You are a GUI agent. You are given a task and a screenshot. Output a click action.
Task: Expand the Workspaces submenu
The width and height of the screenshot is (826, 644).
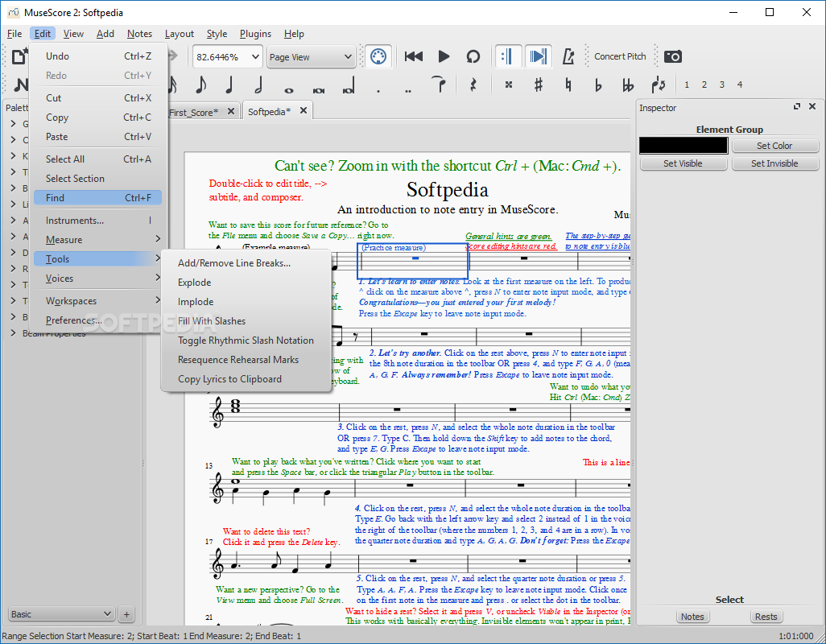[x=97, y=301]
